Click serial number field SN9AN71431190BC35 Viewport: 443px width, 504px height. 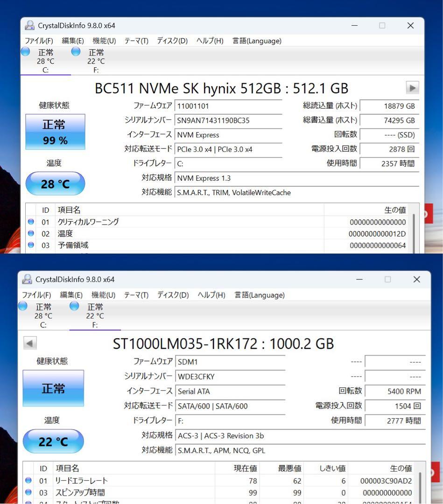(228, 120)
